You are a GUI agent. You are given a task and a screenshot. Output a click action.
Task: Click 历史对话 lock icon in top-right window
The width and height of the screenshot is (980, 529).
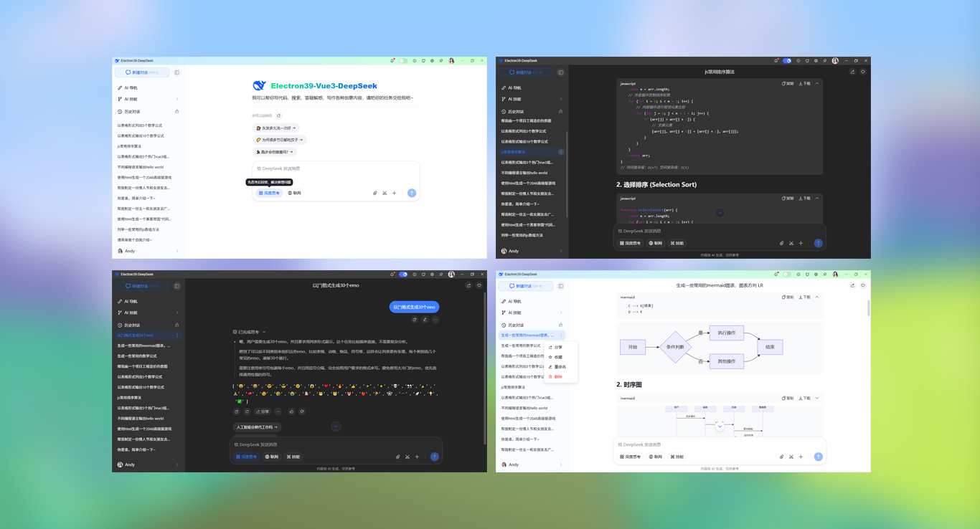point(561,111)
